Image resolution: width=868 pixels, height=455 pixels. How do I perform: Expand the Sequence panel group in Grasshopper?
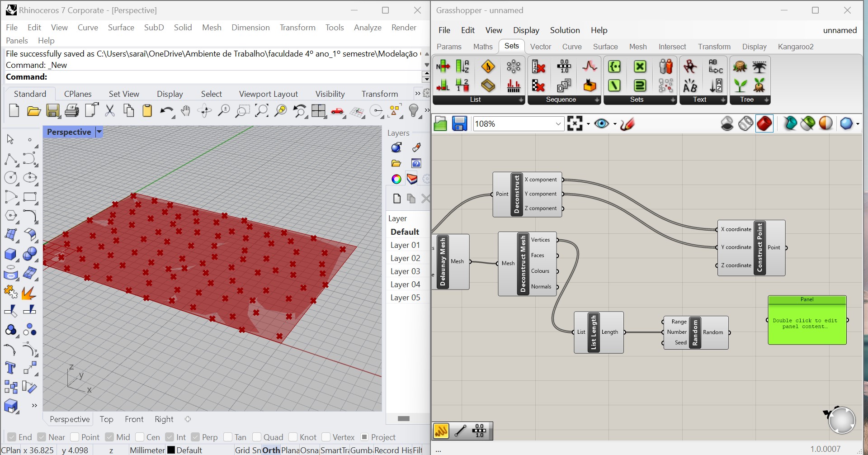tap(597, 100)
